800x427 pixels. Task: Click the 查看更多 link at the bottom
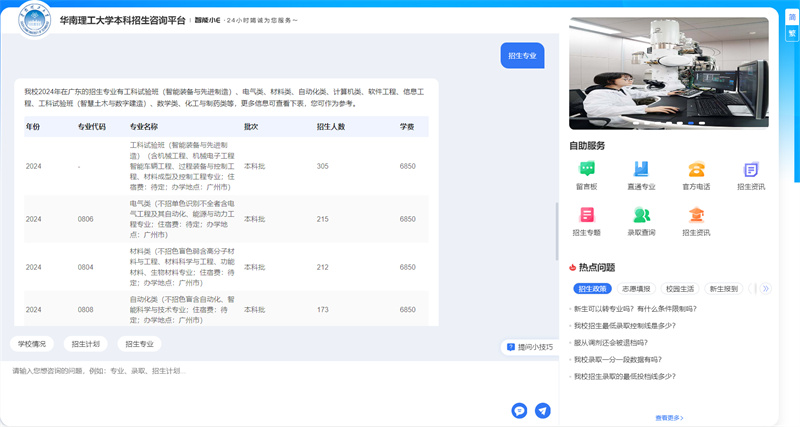(x=669, y=418)
